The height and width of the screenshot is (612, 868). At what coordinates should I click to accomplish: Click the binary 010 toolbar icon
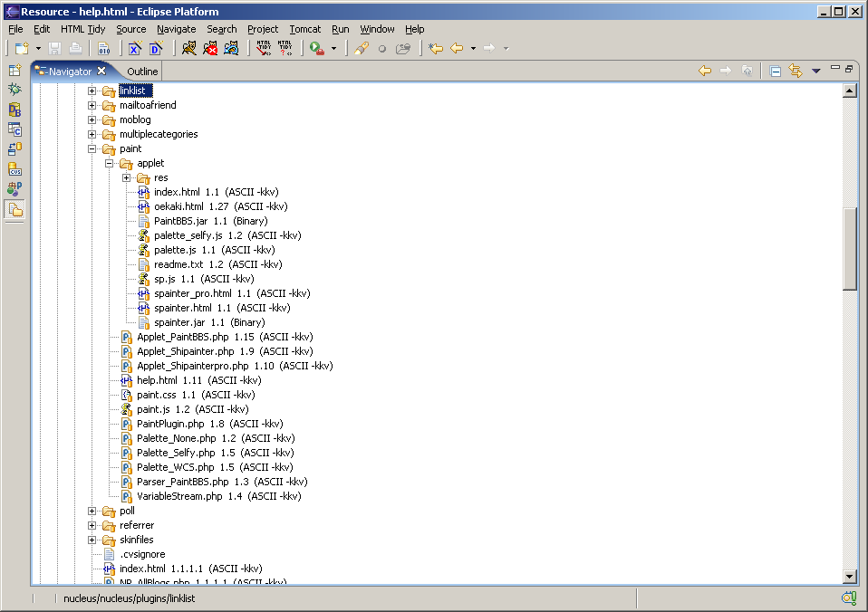click(104, 49)
